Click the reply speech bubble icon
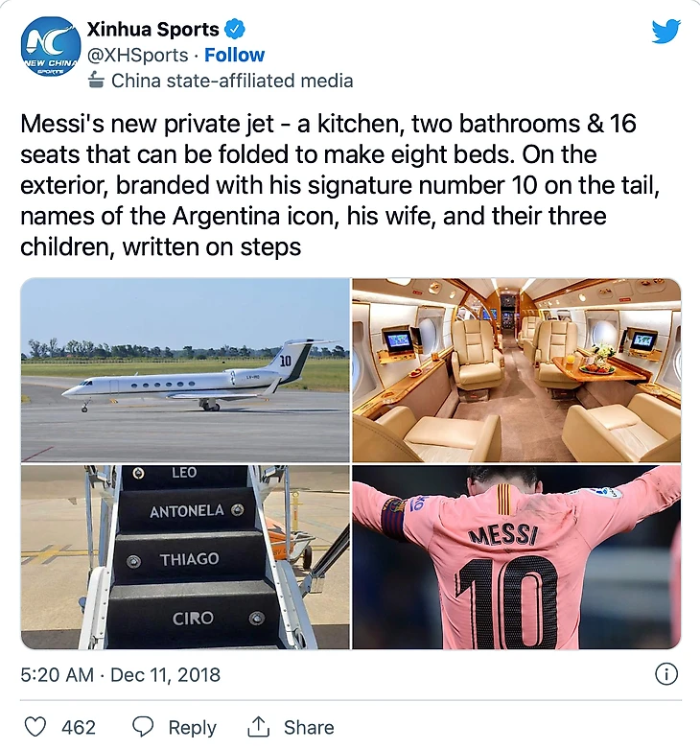 (x=142, y=727)
